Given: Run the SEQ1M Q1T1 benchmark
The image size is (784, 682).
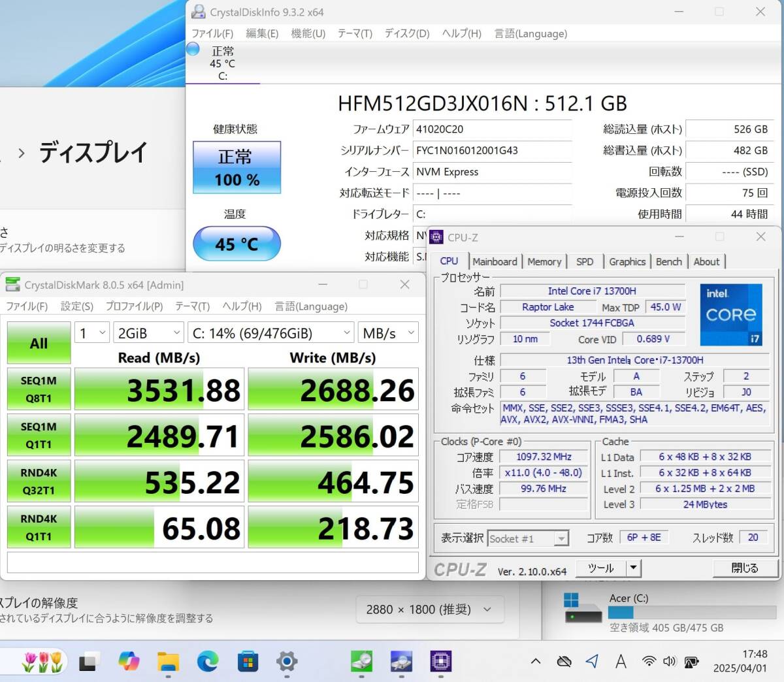Looking at the screenshot, I should (39, 435).
